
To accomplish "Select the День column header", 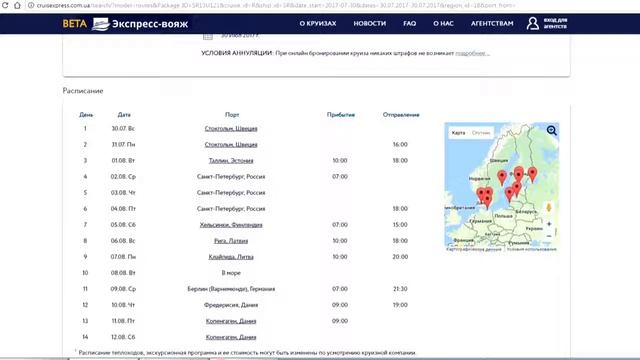I will tap(86, 115).
